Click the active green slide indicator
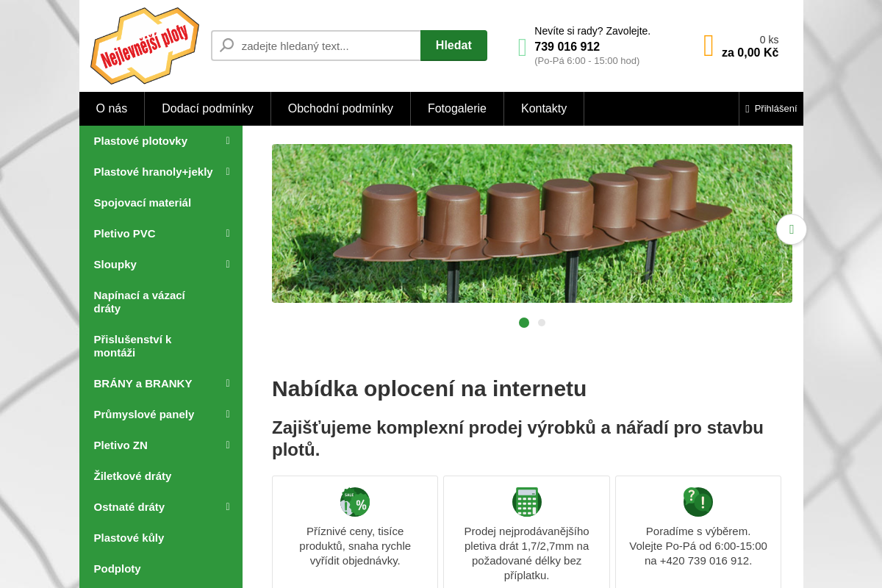Image resolution: width=882 pixels, height=588 pixels. (523, 323)
